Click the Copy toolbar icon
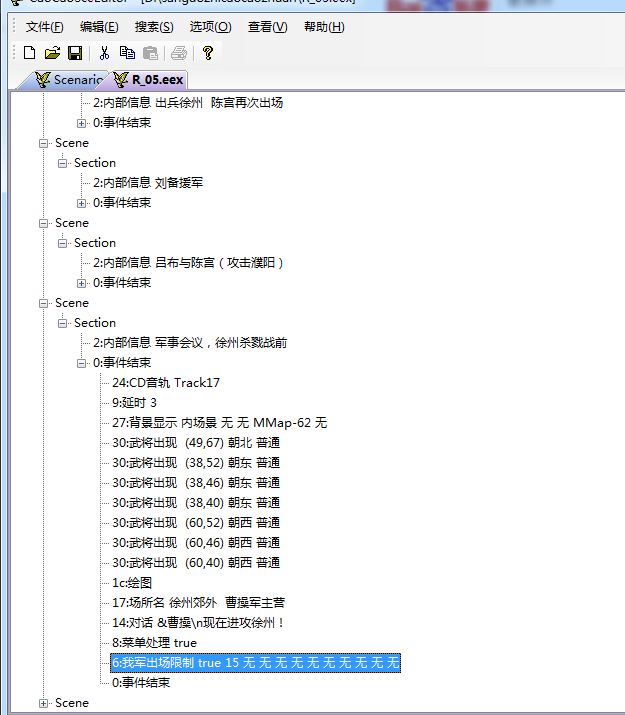 [x=127, y=53]
